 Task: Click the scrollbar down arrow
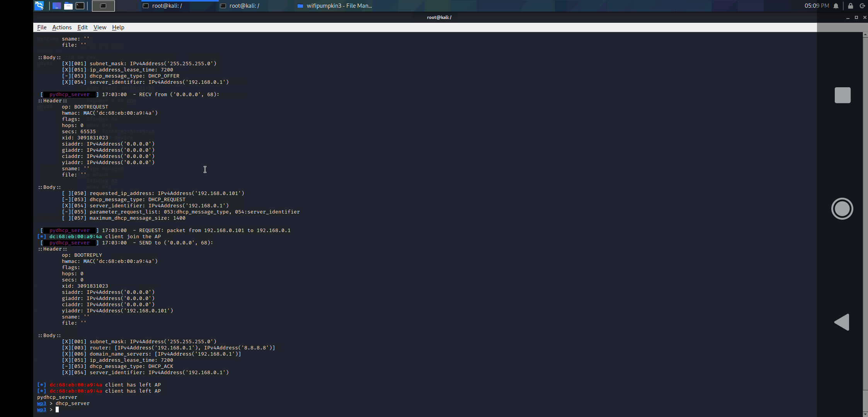point(865,414)
